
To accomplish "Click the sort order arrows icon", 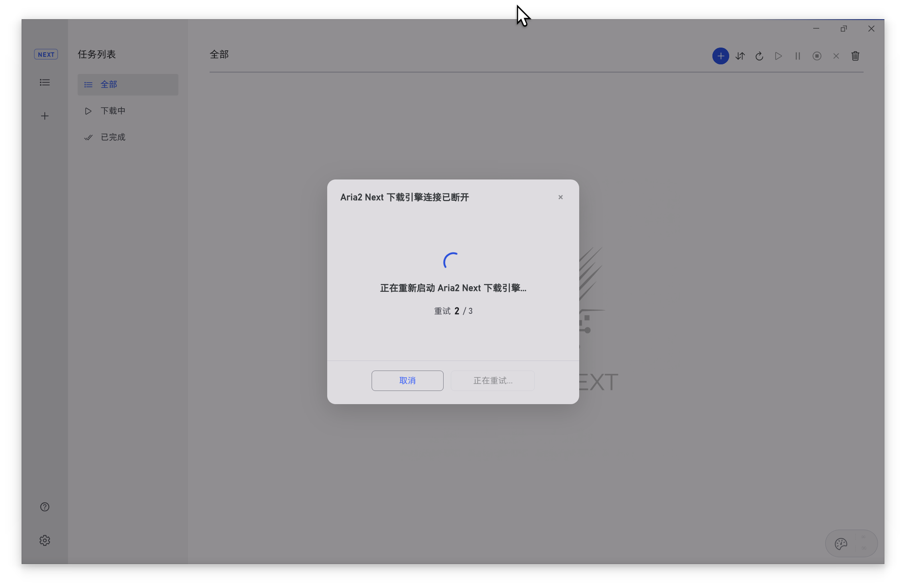I will click(740, 56).
